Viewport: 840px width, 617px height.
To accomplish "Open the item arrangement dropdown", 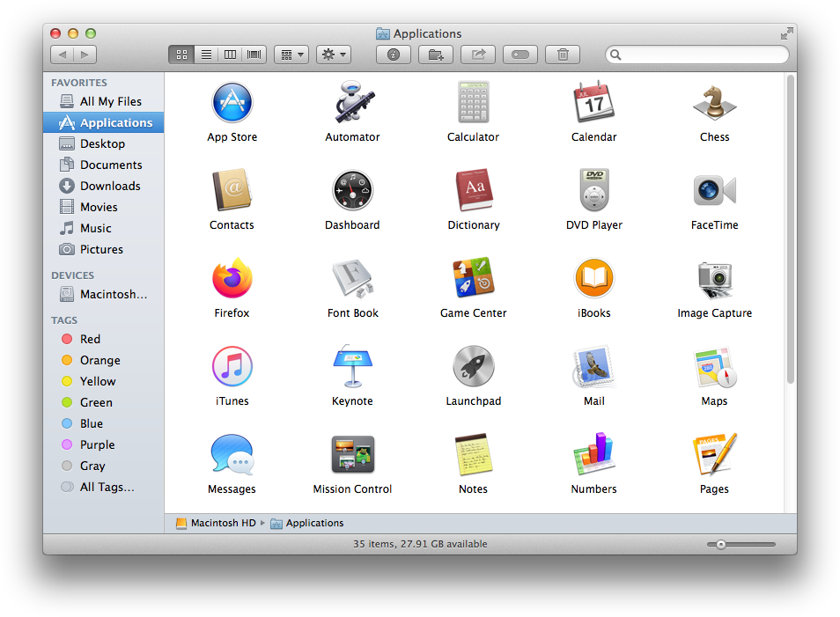I will [291, 55].
